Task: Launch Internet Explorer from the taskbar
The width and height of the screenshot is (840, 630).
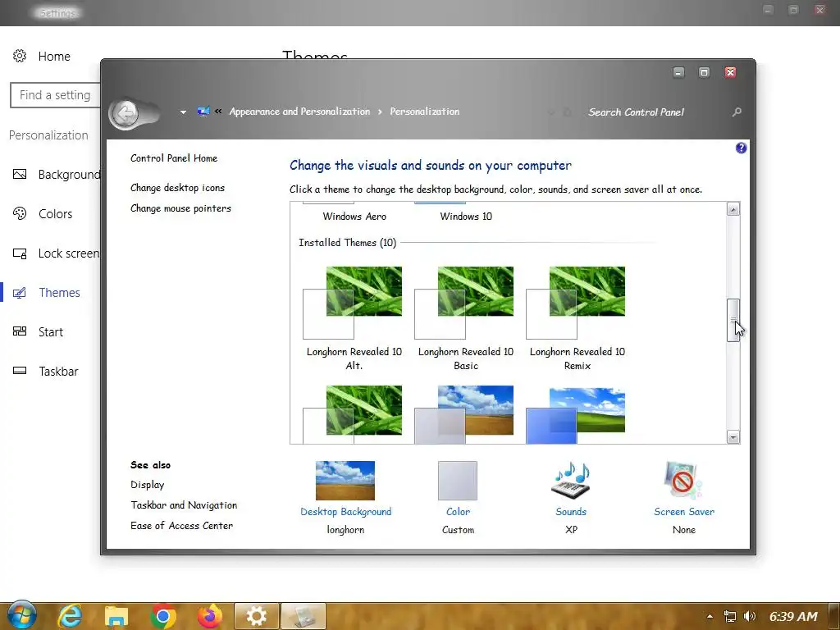Action: (x=70, y=616)
